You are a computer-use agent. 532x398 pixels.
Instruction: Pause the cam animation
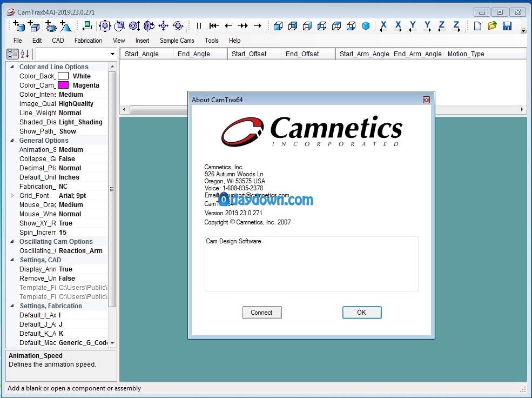199,26
